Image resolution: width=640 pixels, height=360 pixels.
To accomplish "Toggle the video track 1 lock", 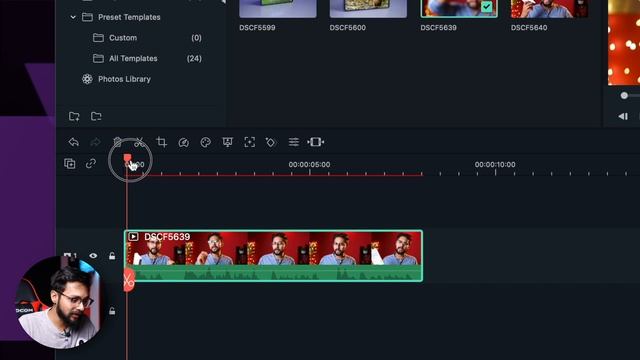I will [112, 256].
